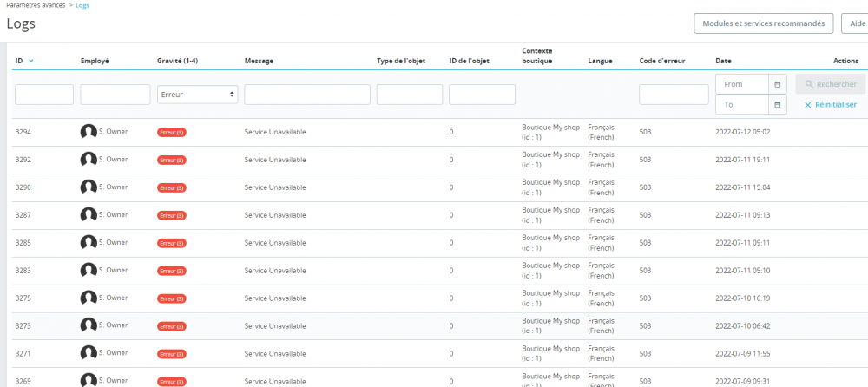Sort by ID de l'objet header
The width and height of the screenshot is (868, 387).
click(470, 61)
